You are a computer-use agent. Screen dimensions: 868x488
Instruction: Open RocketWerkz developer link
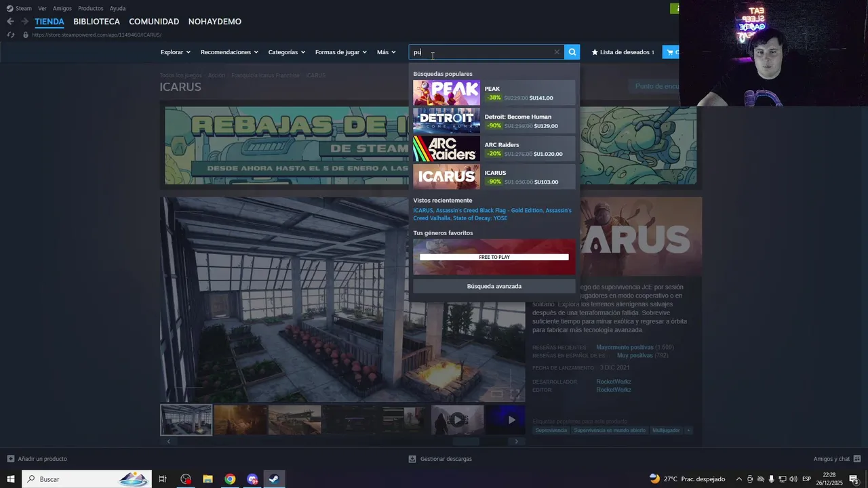[x=613, y=382]
